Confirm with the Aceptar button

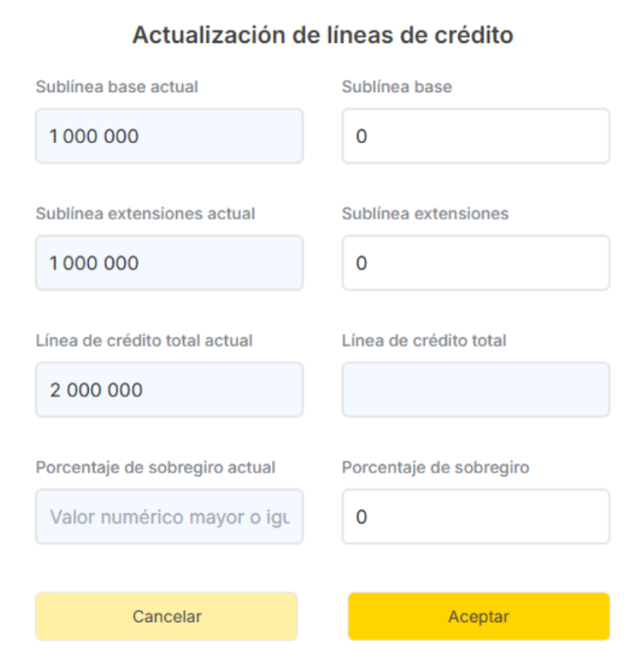479,617
